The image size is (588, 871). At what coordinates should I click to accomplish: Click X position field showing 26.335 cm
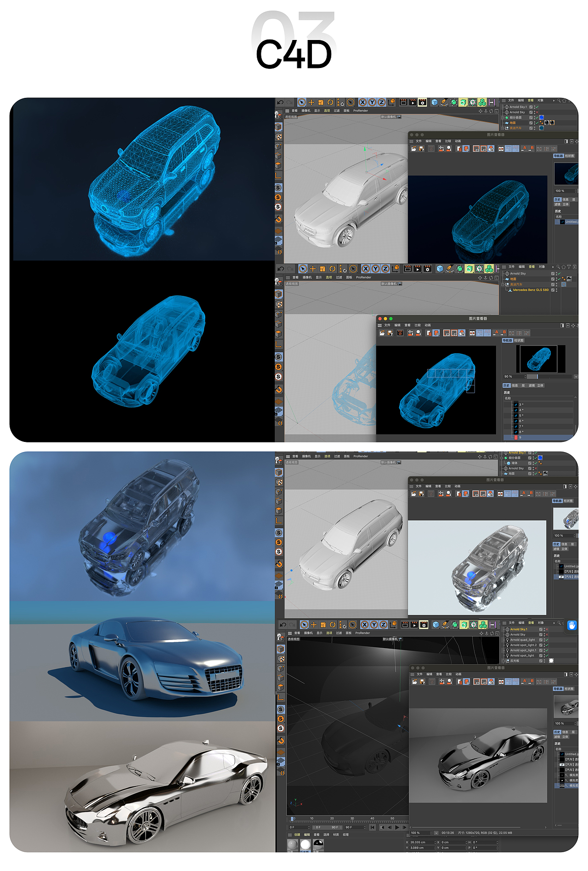pos(422,843)
